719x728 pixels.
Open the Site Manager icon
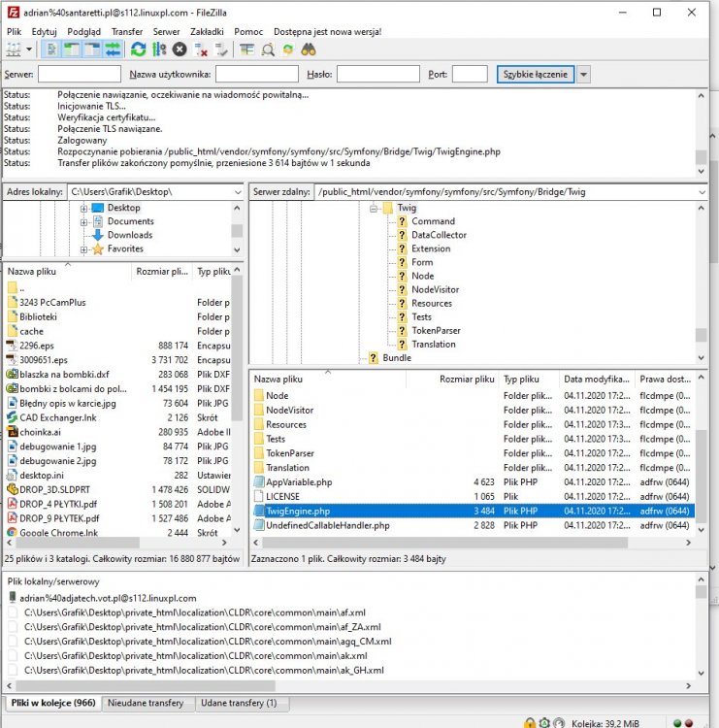(x=14, y=50)
